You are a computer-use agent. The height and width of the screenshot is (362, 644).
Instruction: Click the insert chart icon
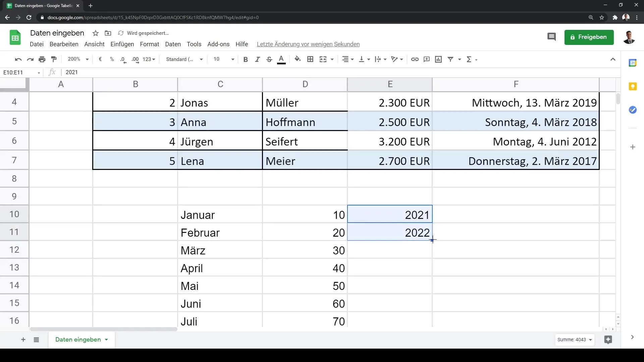(x=438, y=59)
